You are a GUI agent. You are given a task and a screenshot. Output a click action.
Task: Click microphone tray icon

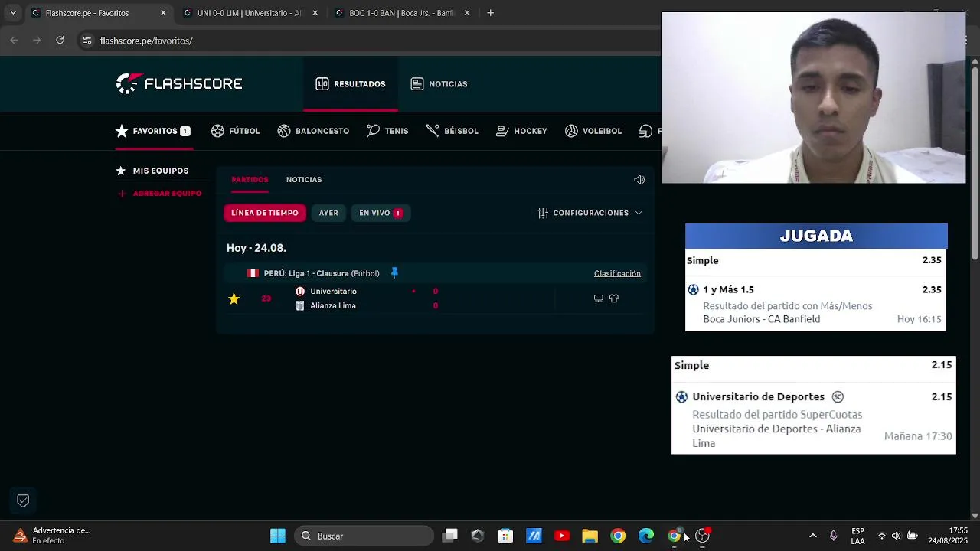coord(834,536)
